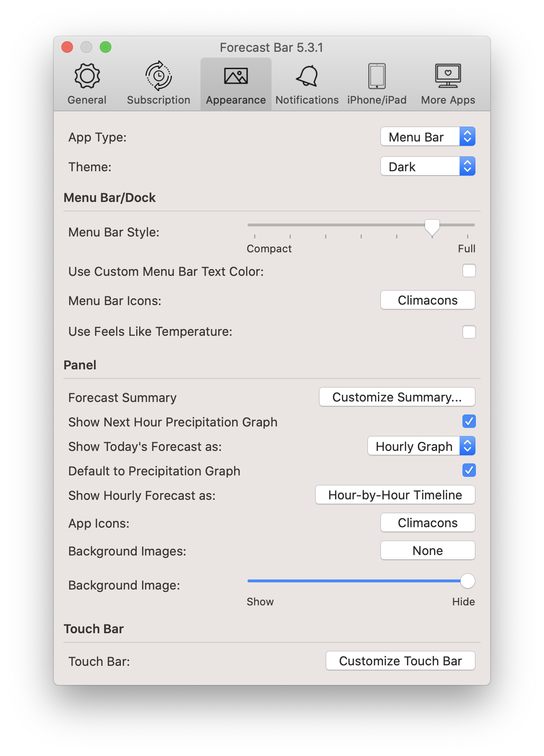Click Customize Summary for the Forecast Summary

(397, 397)
